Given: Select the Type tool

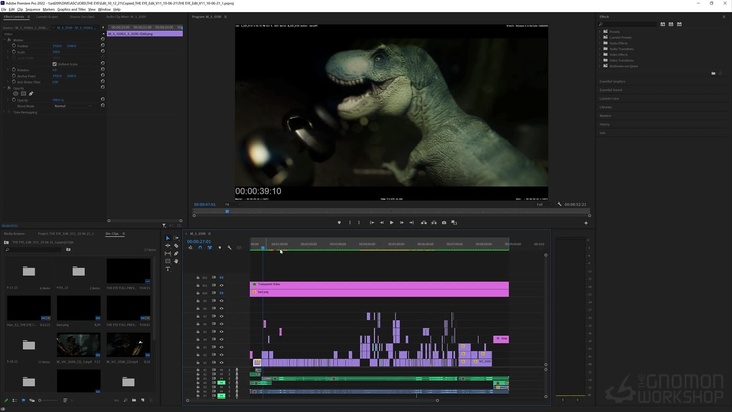Looking at the screenshot, I should (168, 269).
